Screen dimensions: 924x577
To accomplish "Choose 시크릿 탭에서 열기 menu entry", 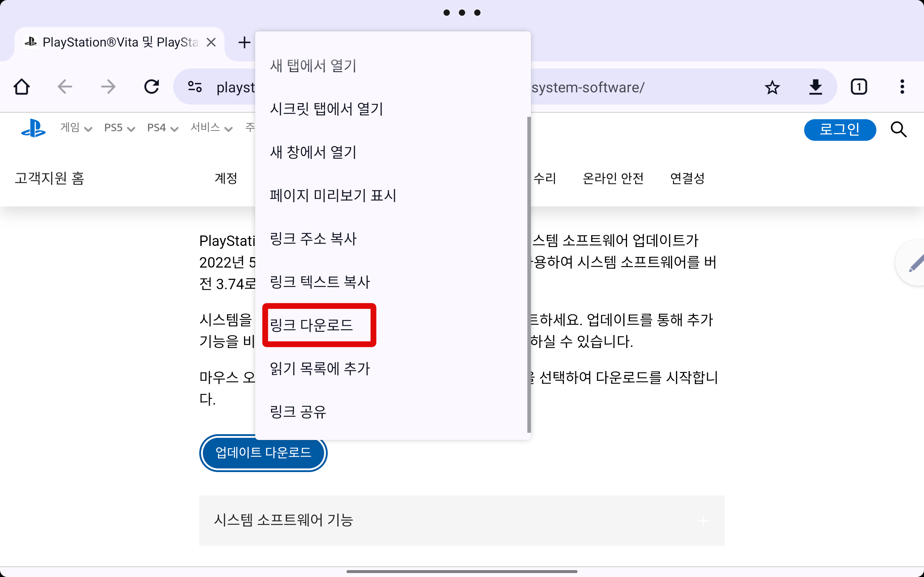I will (x=326, y=109).
